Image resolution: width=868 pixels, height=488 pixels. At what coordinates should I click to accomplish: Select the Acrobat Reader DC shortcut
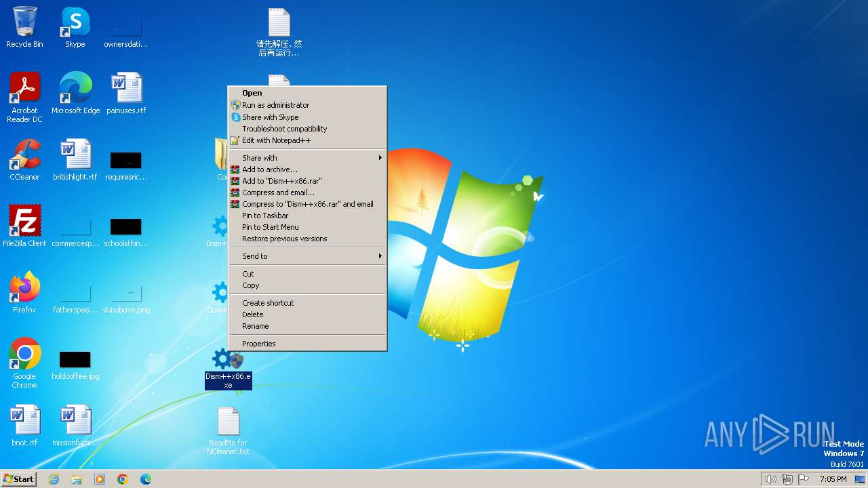click(24, 97)
